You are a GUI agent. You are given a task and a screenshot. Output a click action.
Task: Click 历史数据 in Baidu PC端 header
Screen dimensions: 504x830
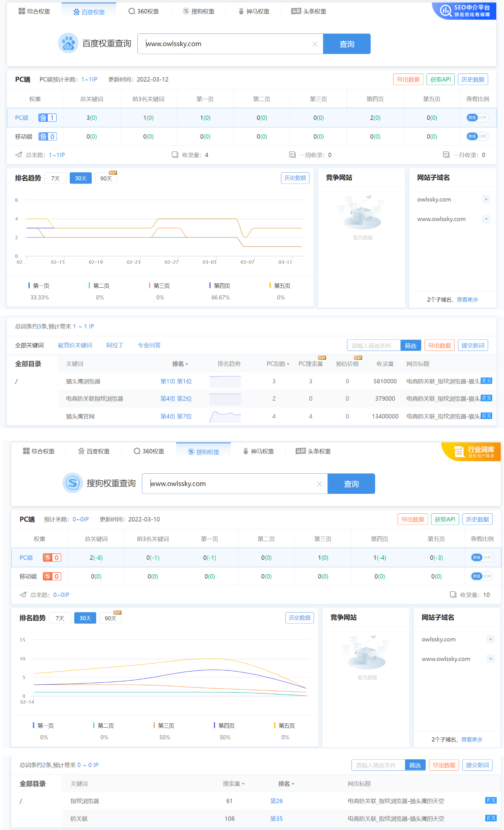[473, 80]
